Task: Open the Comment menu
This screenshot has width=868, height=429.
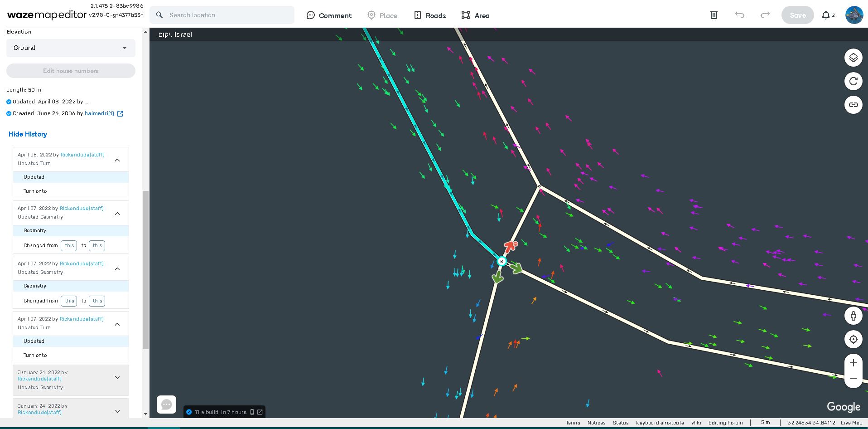Action: click(x=329, y=15)
